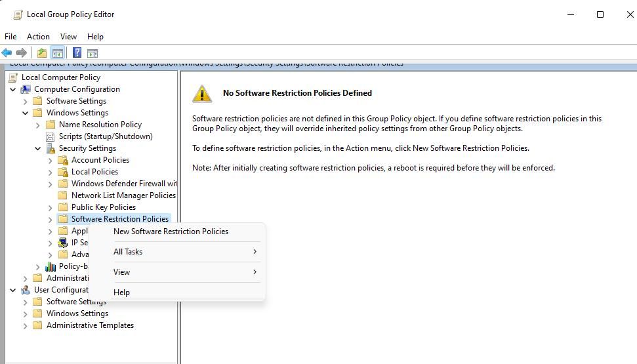Viewport: 637px width, 364px height.
Task: Click the Local Computer Policy scroll icon
Action: click(x=13, y=77)
